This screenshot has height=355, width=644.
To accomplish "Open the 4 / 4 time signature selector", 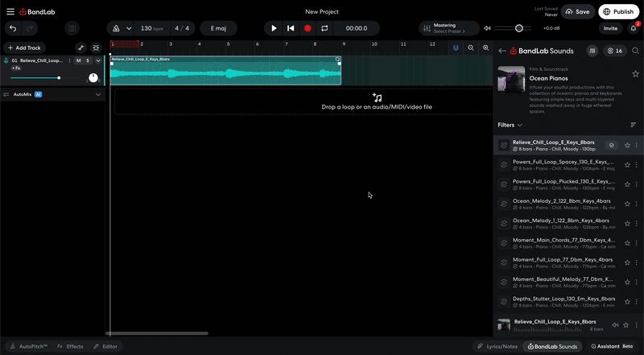I will (x=182, y=28).
